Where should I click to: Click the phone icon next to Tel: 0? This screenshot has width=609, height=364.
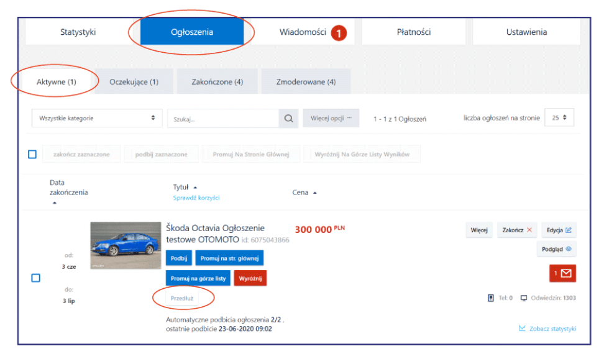point(491,298)
